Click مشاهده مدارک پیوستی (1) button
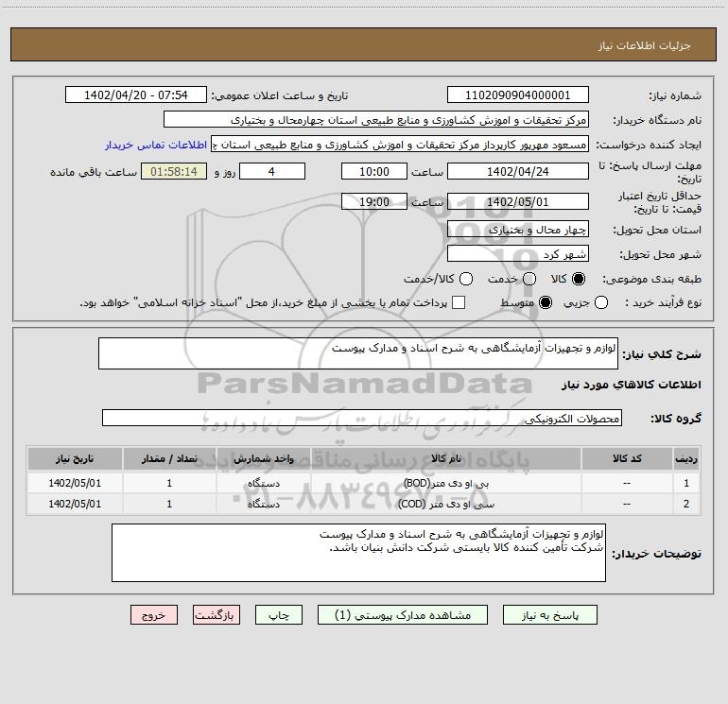Image resolution: width=728 pixels, height=704 pixels. (403, 615)
